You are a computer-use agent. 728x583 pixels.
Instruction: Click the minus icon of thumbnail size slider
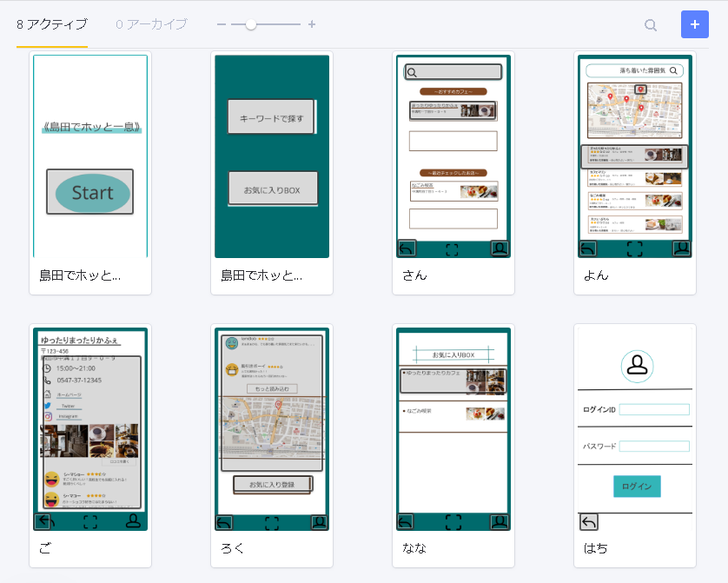coord(222,24)
